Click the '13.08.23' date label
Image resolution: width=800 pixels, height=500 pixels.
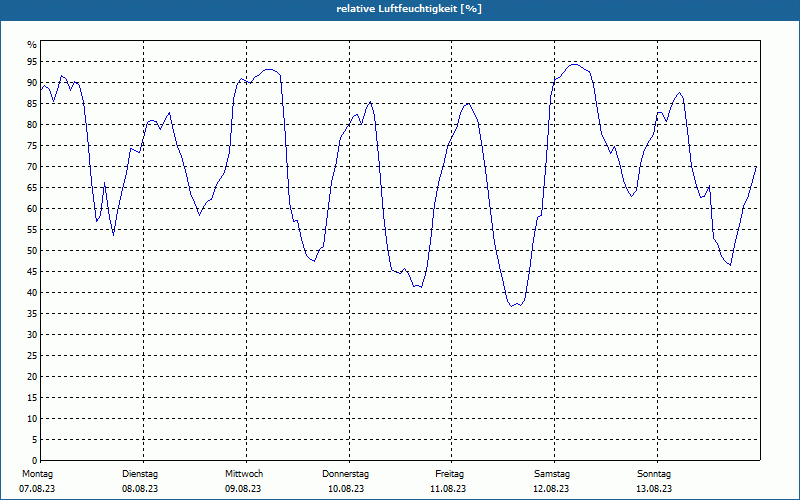click(x=654, y=489)
